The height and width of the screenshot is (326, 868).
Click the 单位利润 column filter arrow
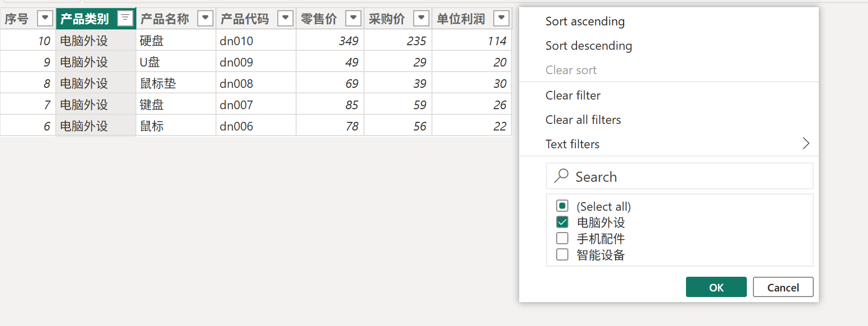point(501,19)
